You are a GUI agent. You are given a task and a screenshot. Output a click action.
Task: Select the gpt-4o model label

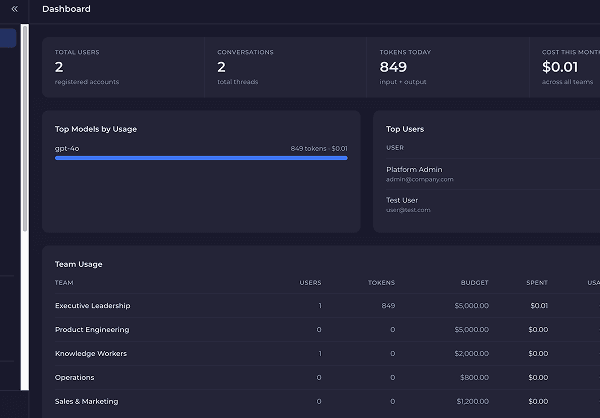click(67, 149)
